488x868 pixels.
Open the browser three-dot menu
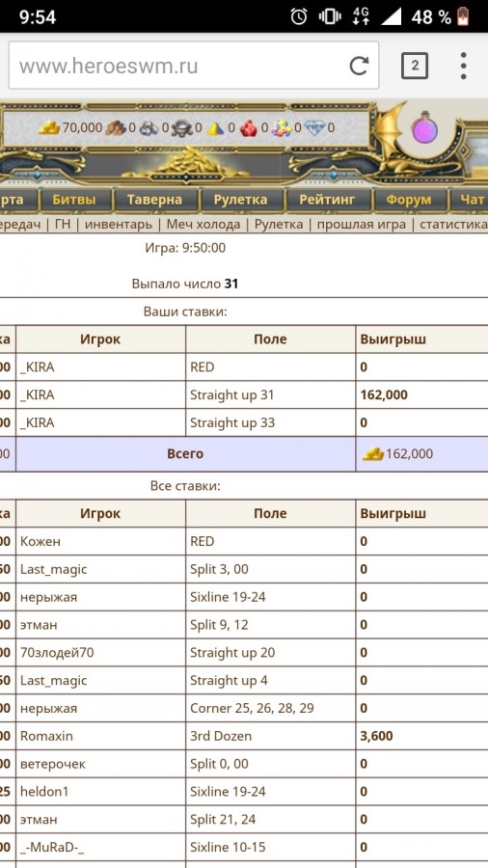point(464,66)
